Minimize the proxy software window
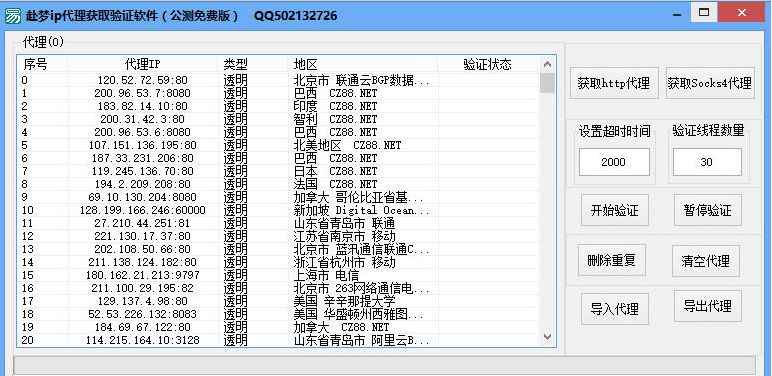Screen dimensions: 772x376 [677, 13]
